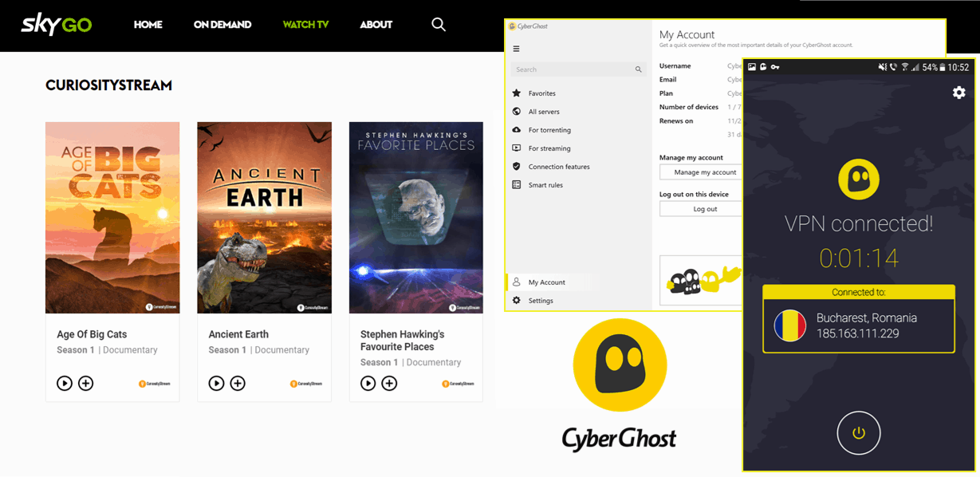Click the search icon in CyberGhost search box
The image size is (980, 477).
pos(638,69)
